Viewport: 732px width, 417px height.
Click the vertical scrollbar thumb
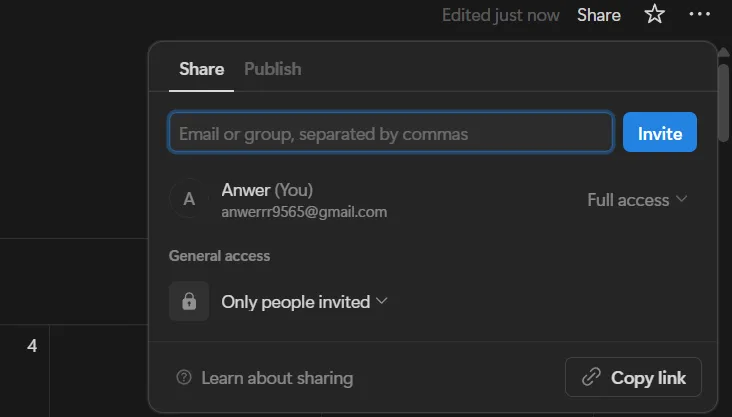tap(723, 103)
